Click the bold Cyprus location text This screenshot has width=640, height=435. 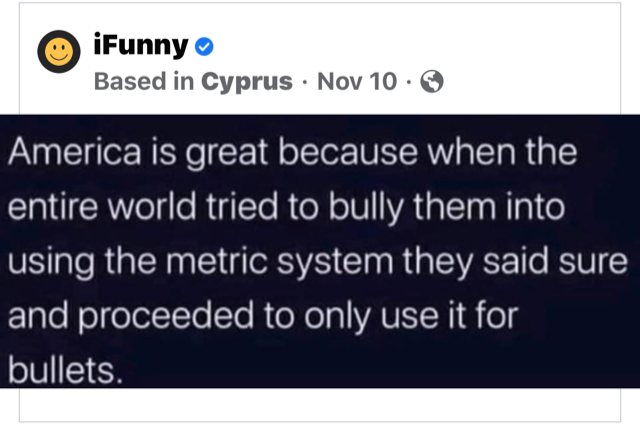coord(247,82)
